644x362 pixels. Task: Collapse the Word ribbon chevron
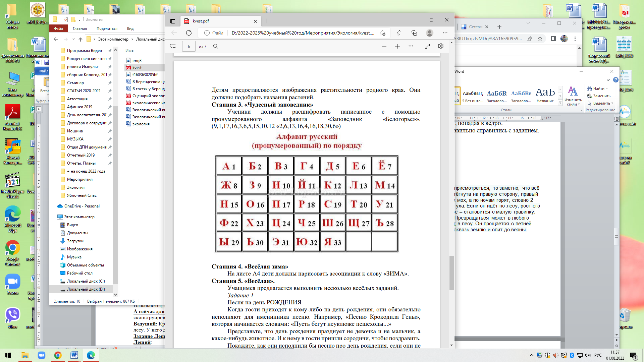tap(608, 80)
